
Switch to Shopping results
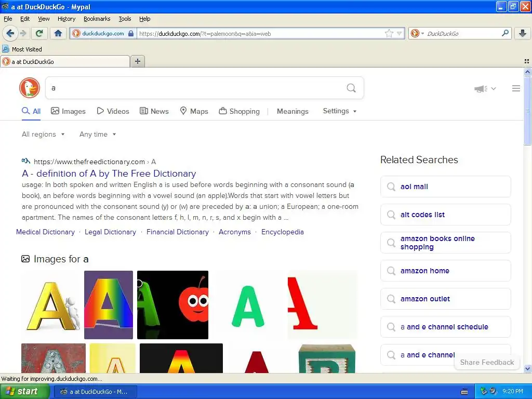click(239, 111)
